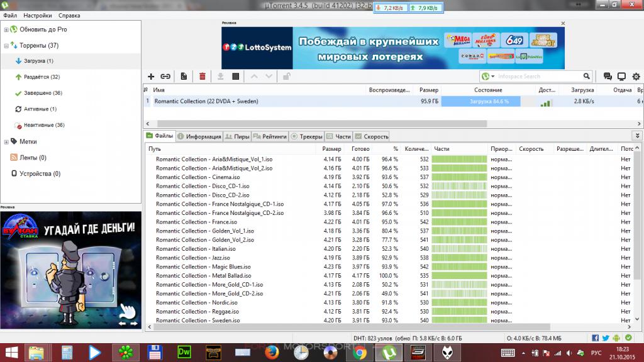This screenshot has width=644, height=362.
Task: Click the red trash Remove Torrent icon
Action: [203, 76]
